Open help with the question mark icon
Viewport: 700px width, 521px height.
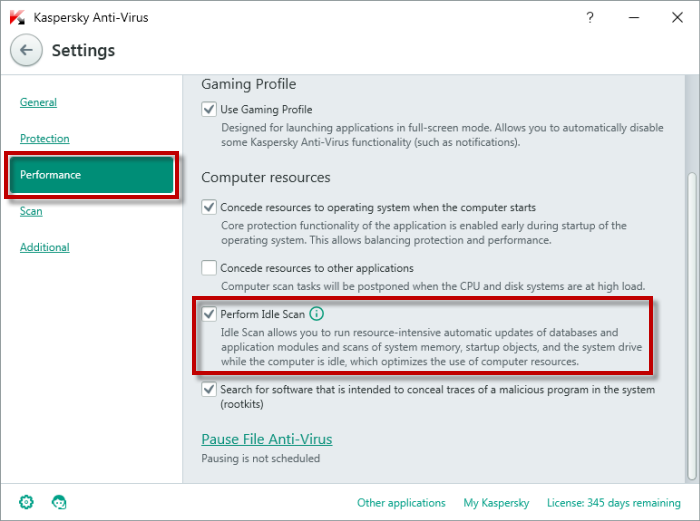(590, 17)
